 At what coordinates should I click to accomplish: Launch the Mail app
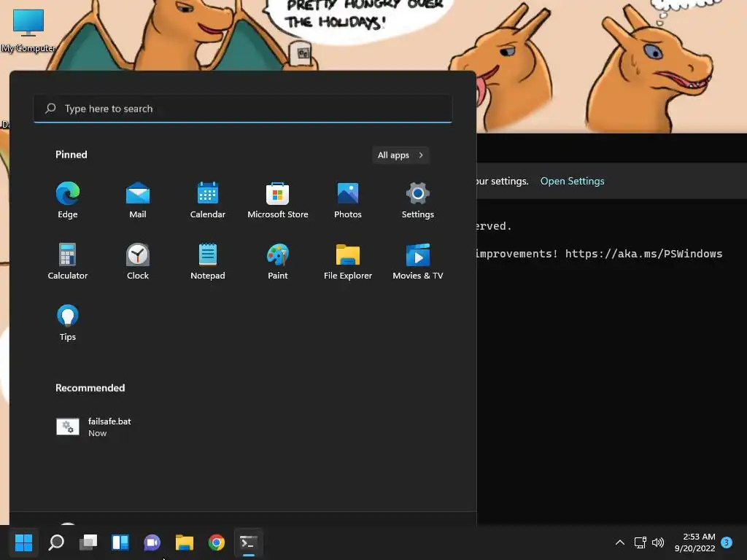(138, 200)
